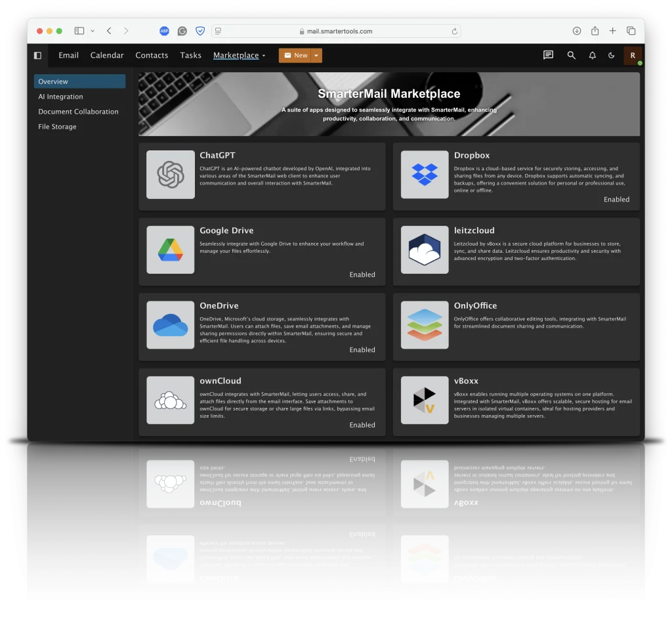672x618 pixels.
Task: Click the OneDrive Enabled status
Action: pyautogui.click(x=362, y=349)
